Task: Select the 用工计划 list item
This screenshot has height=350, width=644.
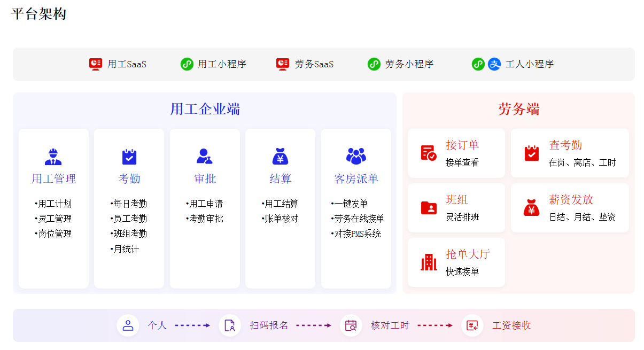Action: (53, 204)
